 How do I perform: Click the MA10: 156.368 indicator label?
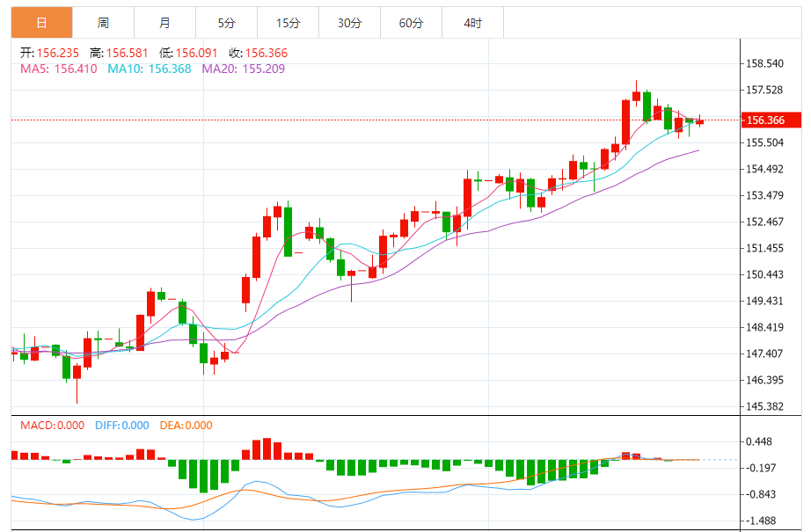(150, 69)
